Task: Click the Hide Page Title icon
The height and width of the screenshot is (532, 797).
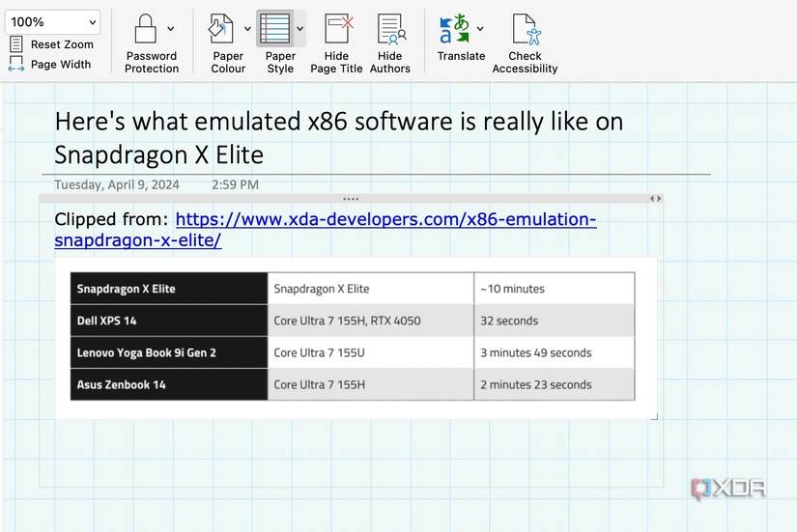Action: tap(338, 28)
